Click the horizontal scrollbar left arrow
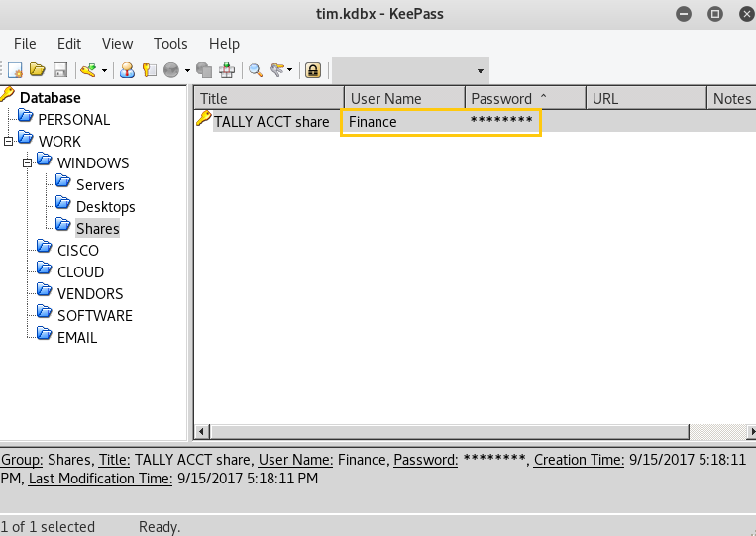The height and width of the screenshot is (536, 756). click(201, 431)
